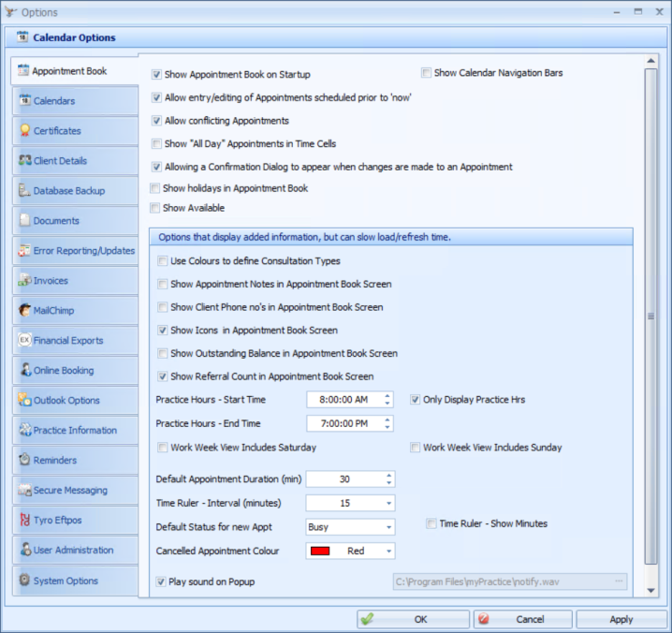
Task: Click the green checkmark on OK
Action: [x=367, y=619]
